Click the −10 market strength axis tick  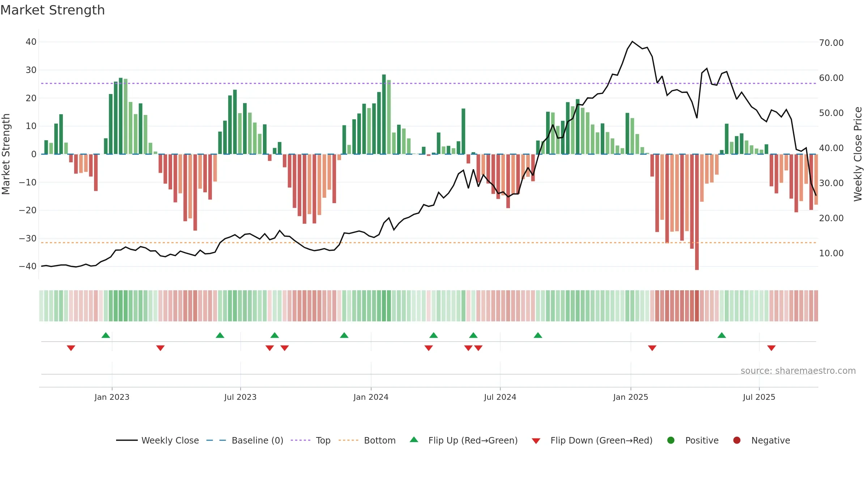27,183
